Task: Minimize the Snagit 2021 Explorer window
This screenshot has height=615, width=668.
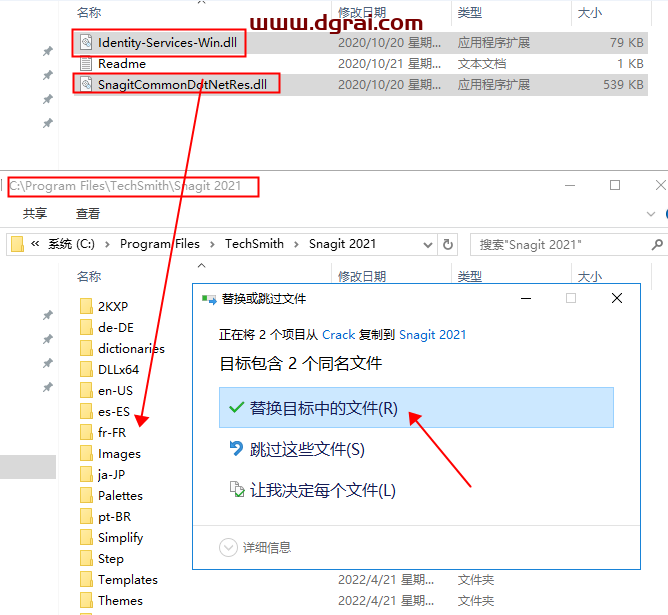Action: [570, 185]
